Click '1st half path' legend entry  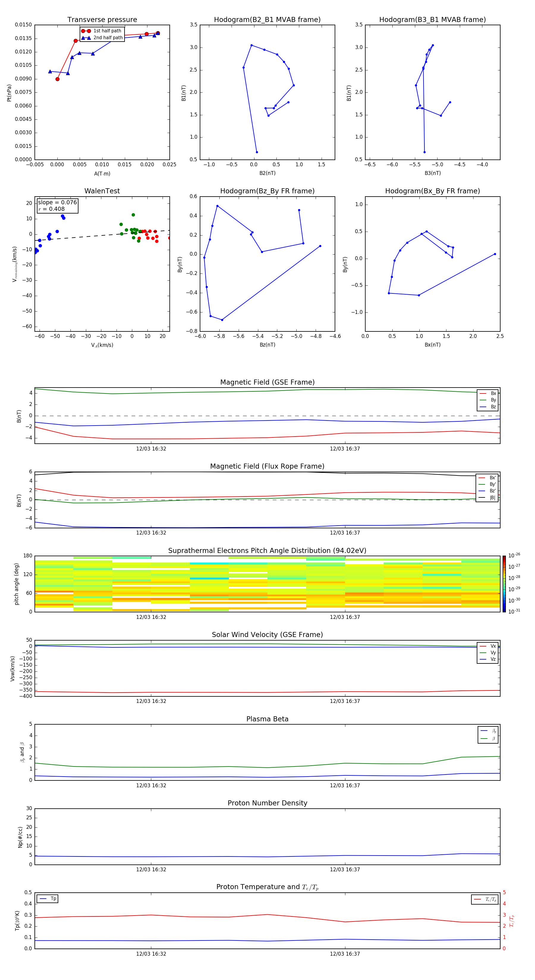(x=102, y=31)
